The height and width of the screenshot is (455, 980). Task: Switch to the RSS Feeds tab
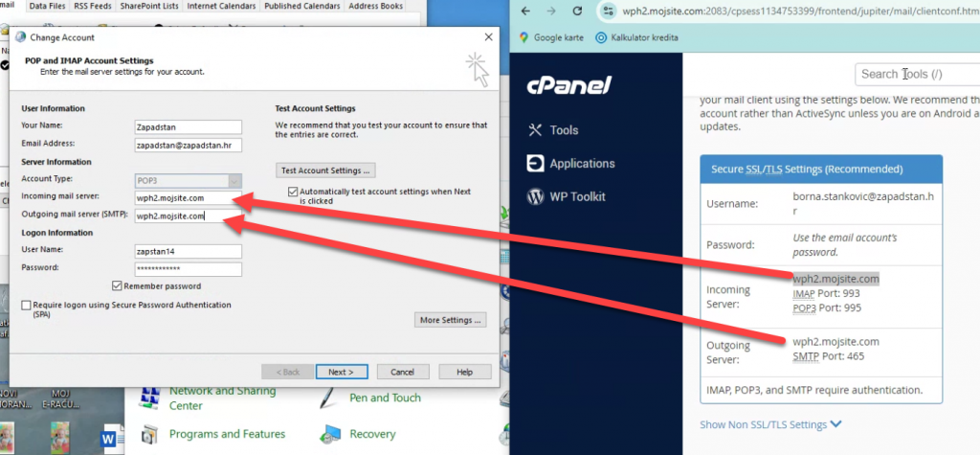pos(93,7)
